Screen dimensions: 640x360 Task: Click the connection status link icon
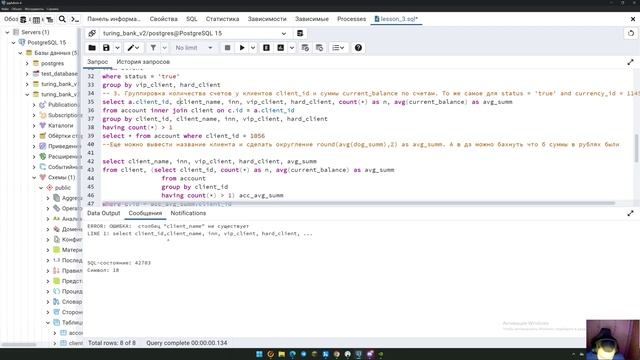pos(92,33)
